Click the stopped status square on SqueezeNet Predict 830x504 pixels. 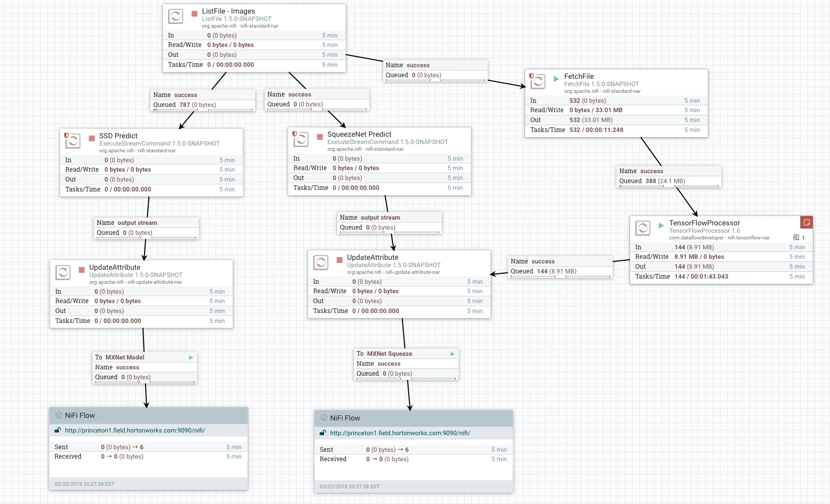click(320, 137)
